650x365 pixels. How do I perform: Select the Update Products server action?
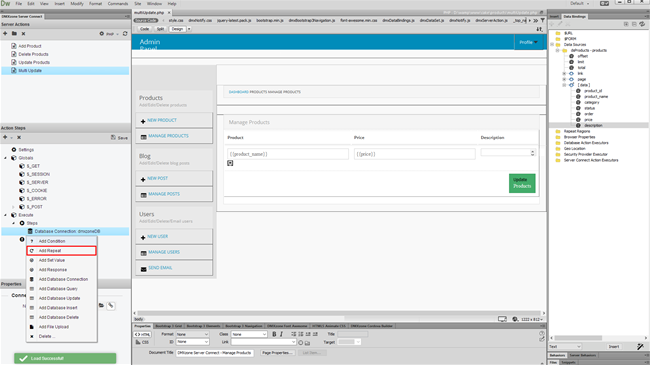click(34, 62)
